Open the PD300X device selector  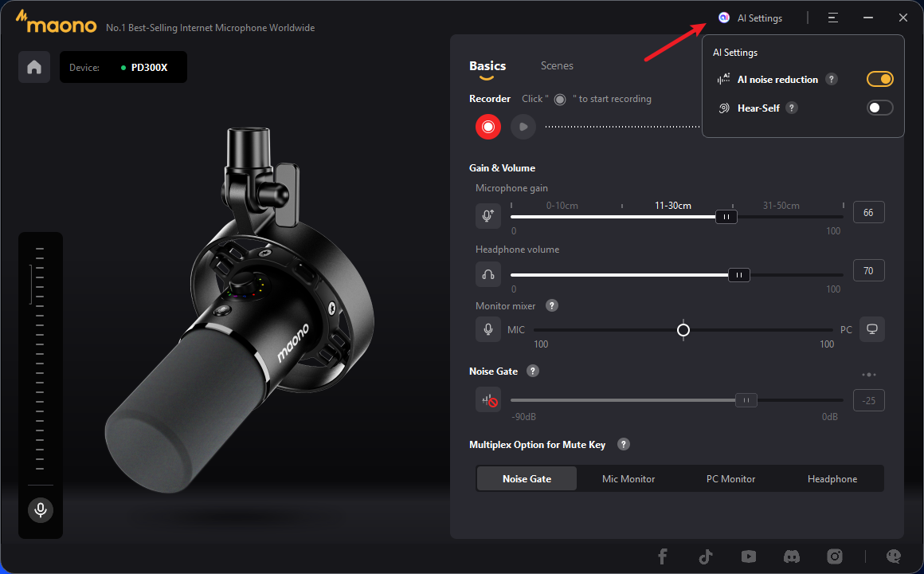pyautogui.click(x=123, y=67)
